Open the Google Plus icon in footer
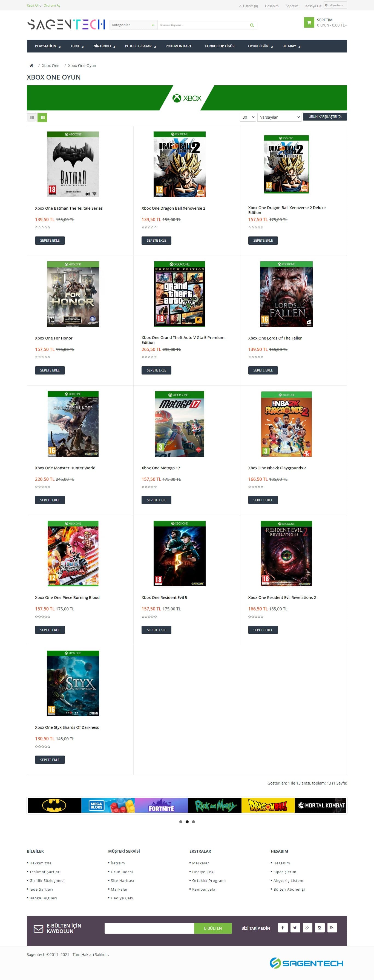The height and width of the screenshot is (980, 374). tap(307, 928)
